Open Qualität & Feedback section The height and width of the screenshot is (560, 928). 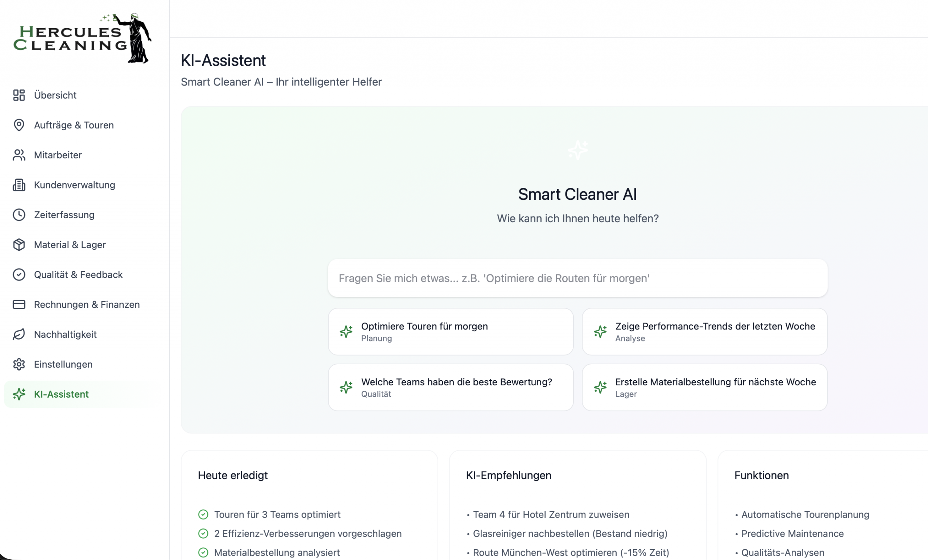point(78,274)
